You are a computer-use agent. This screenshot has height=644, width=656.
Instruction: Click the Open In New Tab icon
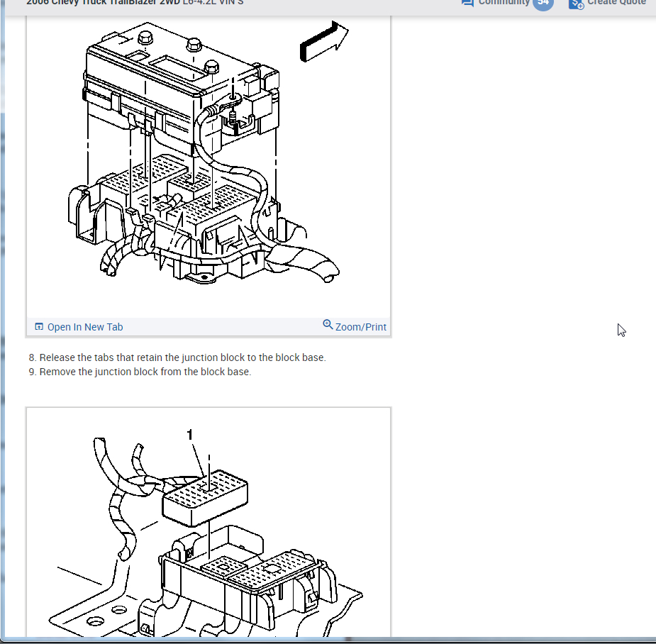(39, 327)
